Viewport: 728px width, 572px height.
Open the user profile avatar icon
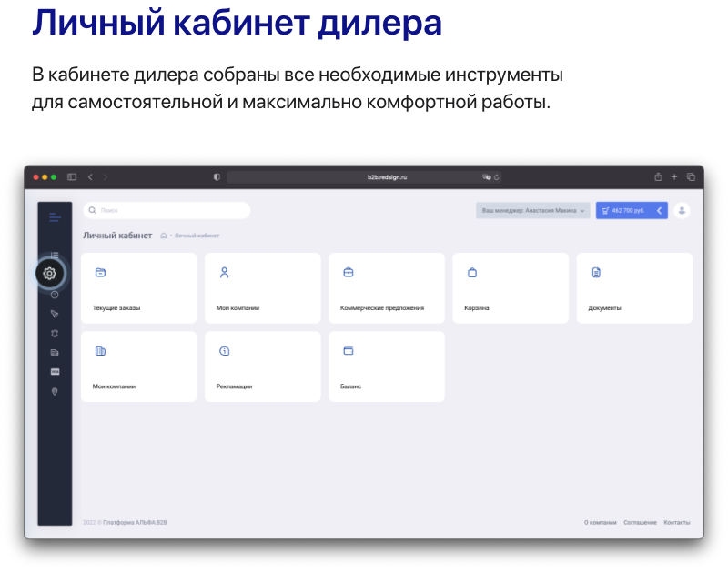(681, 210)
